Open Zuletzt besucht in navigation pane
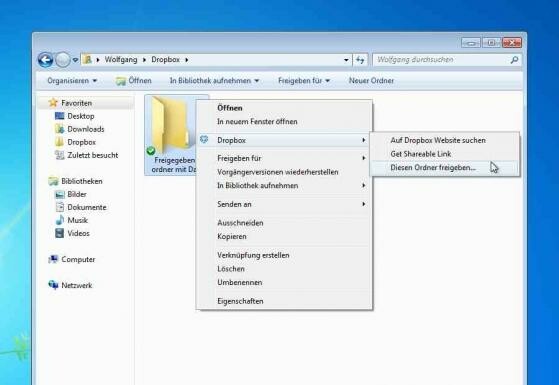559x385 pixels. pos(86,155)
